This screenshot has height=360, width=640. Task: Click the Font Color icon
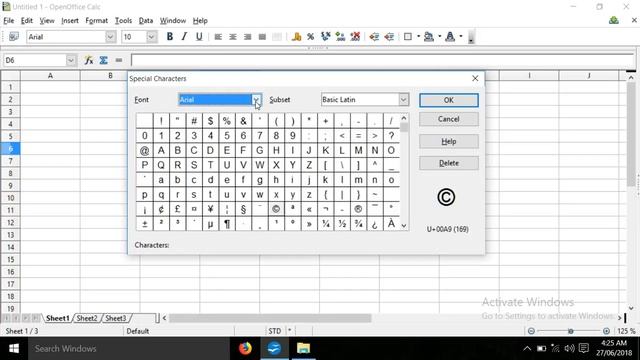450,37
